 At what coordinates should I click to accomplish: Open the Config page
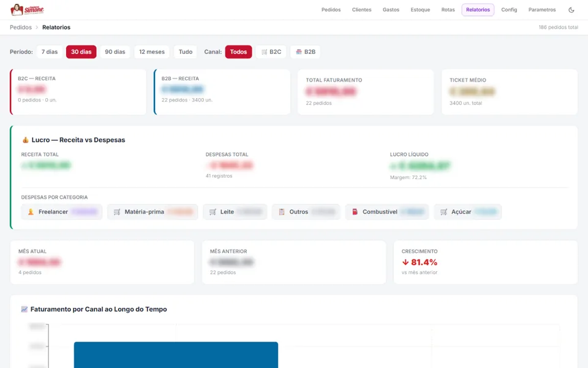click(x=509, y=10)
